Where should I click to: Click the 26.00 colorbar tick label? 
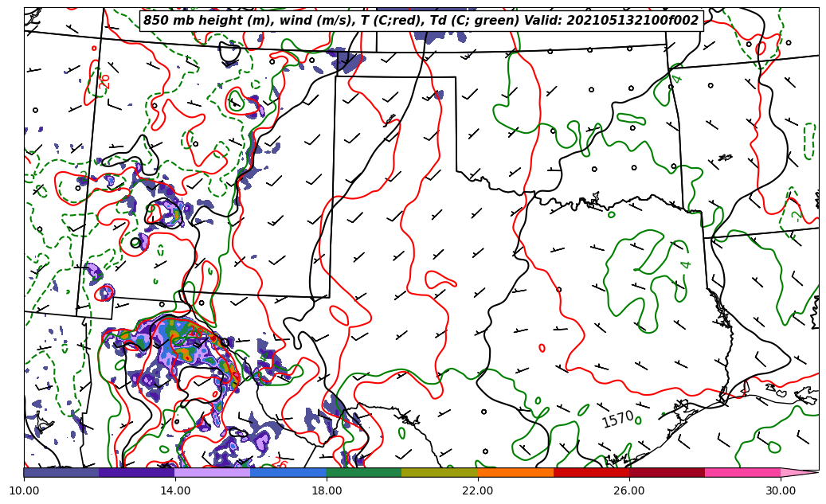click(x=629, y=490)
